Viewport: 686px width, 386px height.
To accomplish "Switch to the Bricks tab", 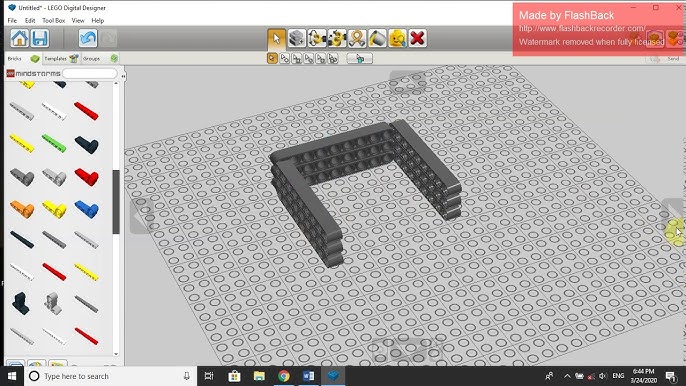I will [23, 58].
